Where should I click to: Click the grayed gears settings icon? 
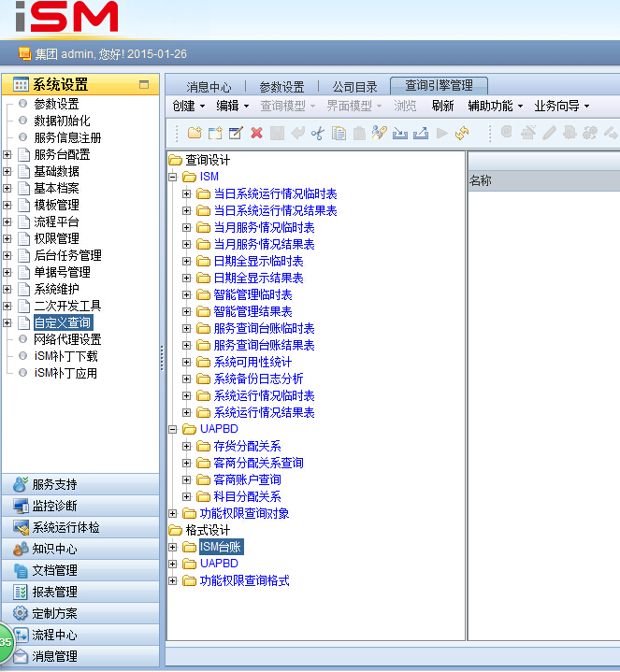click(590, 133)
